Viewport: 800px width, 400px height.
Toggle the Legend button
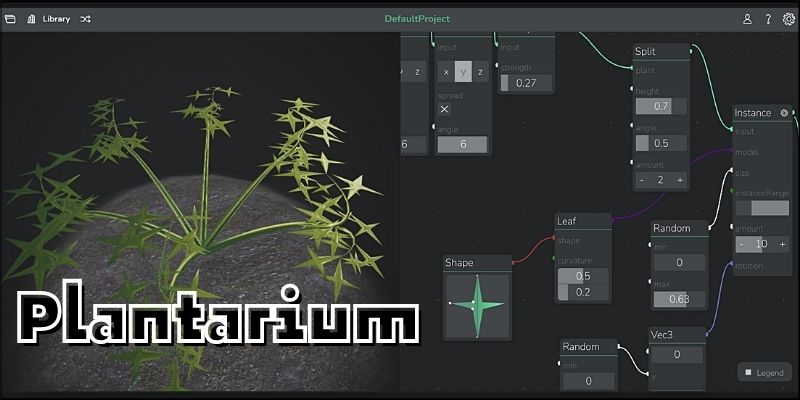pos(764,372)
